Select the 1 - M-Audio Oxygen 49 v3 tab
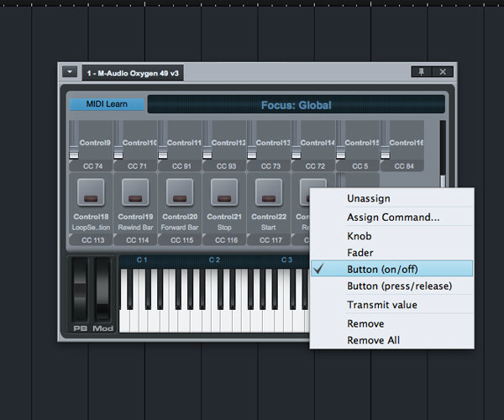The height and width of the screenshot is (420, 504). (133, 73)
